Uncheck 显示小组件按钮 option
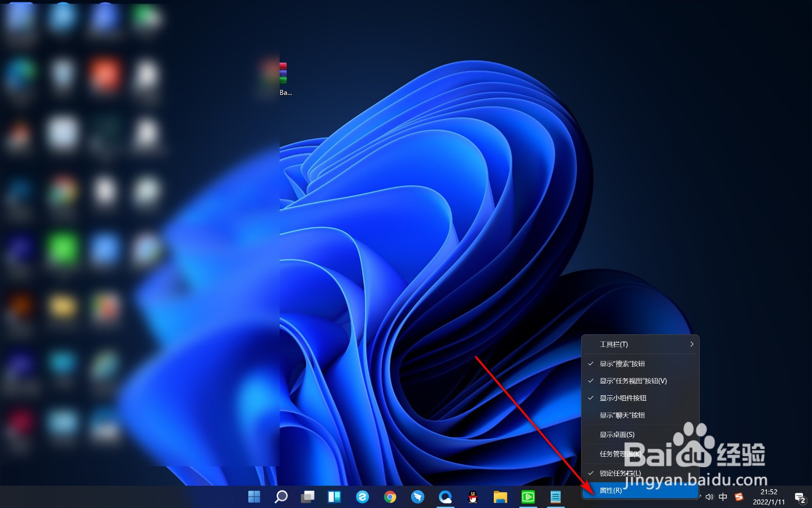 [x=640, y=398]
